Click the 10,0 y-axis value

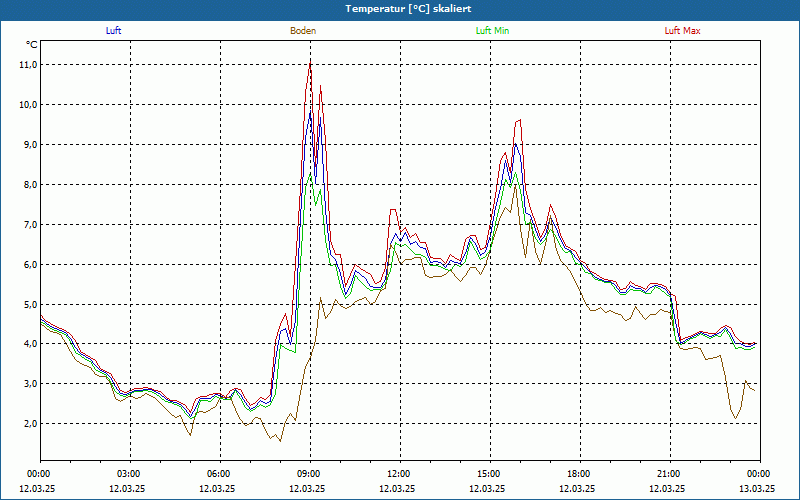(x=28, y=105)
